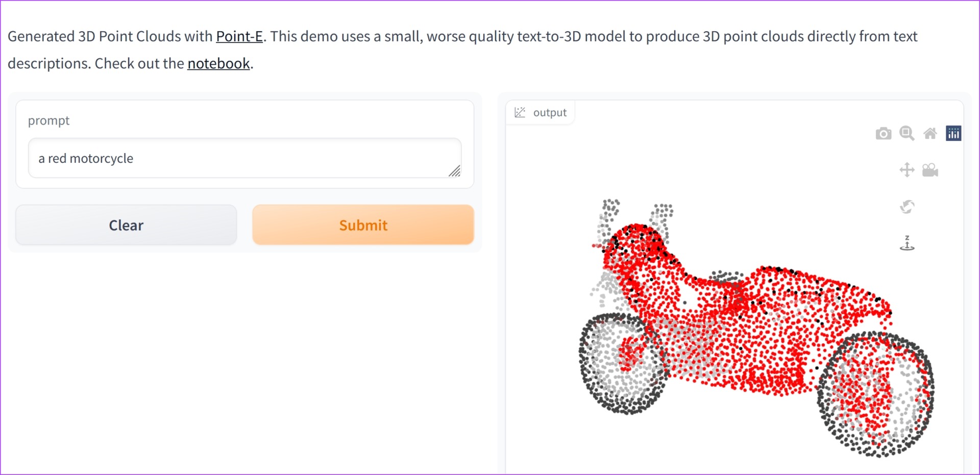Select the Pan four-arrow tool
This screenshot has height=475, width=980.
pyautogui.click(x=906, y=170)
